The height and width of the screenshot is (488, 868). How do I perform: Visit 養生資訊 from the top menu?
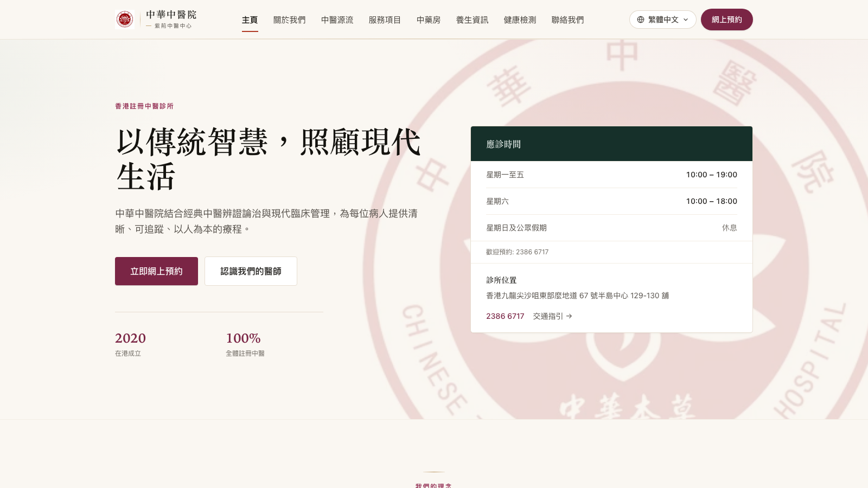(473, 20)
